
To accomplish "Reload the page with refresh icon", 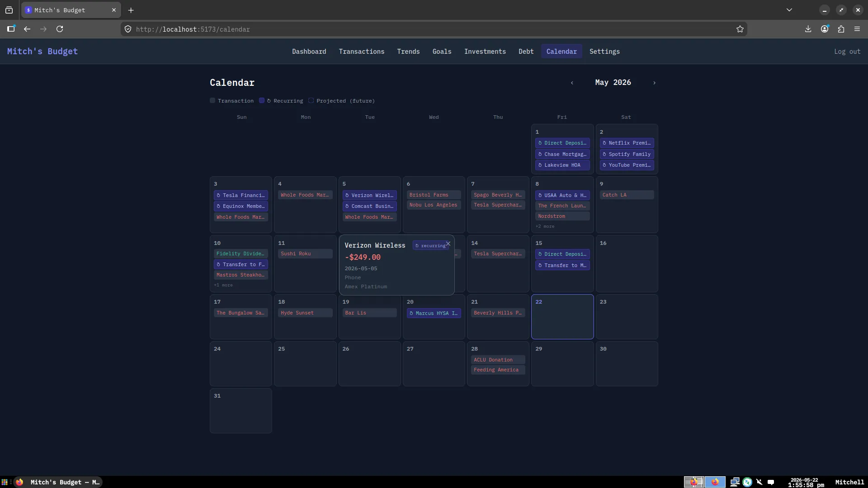I will tap(60, 29).
